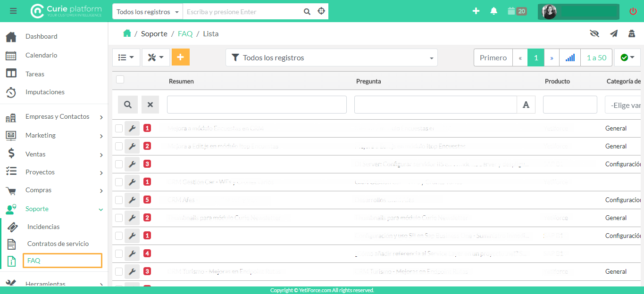Click the Soporte breadcrumb link
The image size is (644, 294).
[x=154, y=33]
